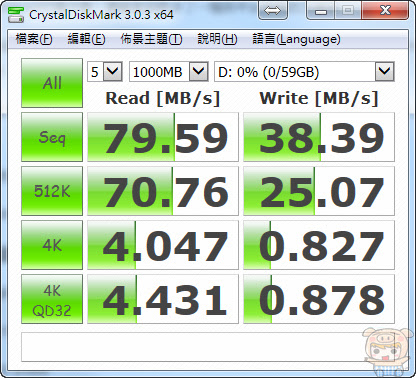Open the 說明(H) menu
The height and width of the screenshot is (378, 416).
pos(217,39)
